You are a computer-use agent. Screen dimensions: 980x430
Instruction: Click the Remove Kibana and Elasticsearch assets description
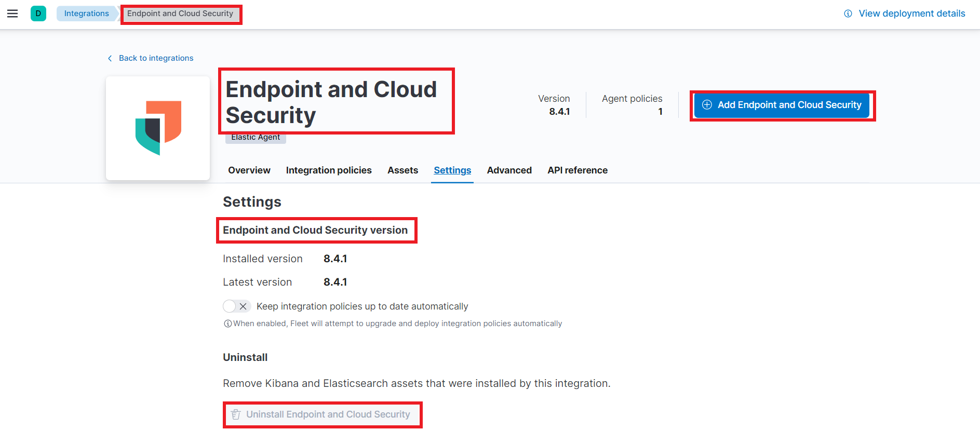click(417, 383)
